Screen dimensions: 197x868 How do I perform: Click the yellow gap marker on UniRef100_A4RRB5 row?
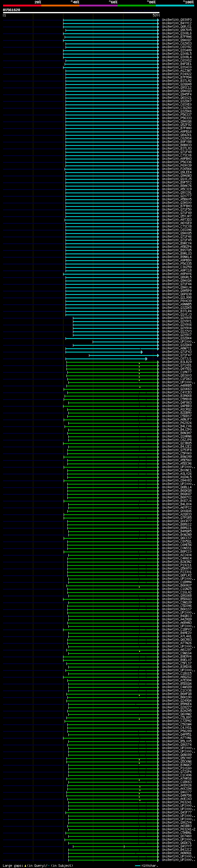[140, 387]
